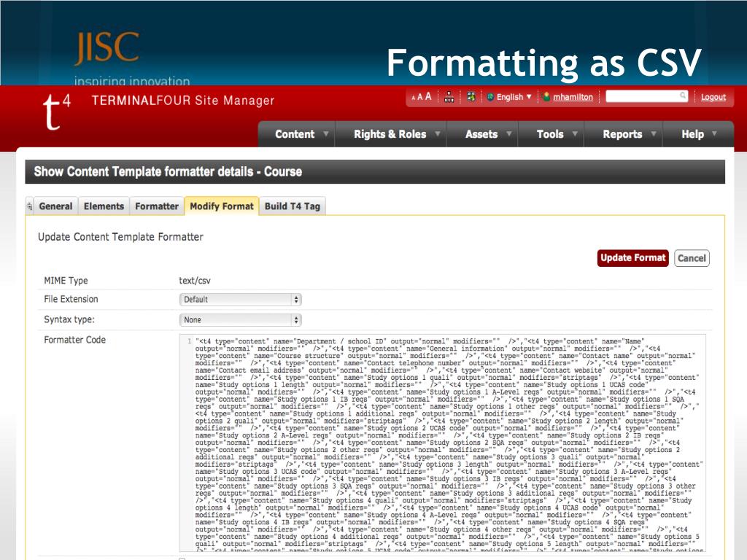This screenshot has width=747, height=560.
Task: Click inside the Formatter Code text area
Action: click(443, 443)
